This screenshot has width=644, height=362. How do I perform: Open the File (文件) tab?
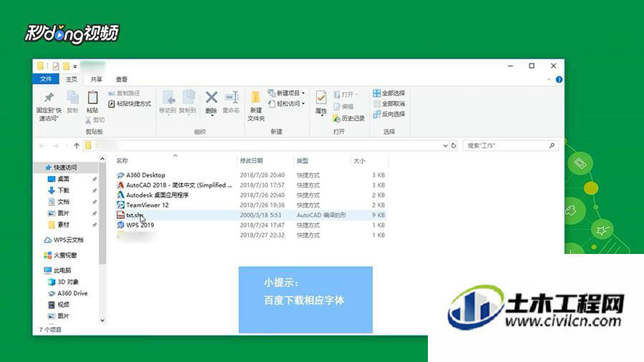click(x=46, y=79)
